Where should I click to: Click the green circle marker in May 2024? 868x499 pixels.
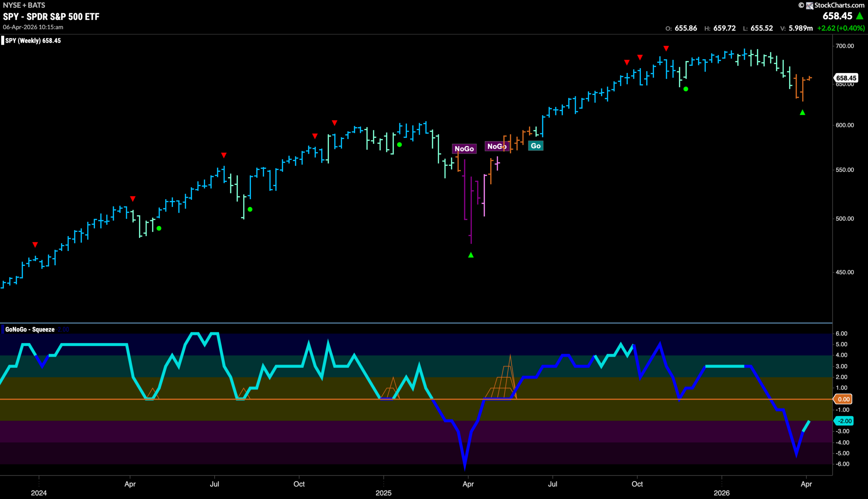pyautogui.click(x=159, y=228)
